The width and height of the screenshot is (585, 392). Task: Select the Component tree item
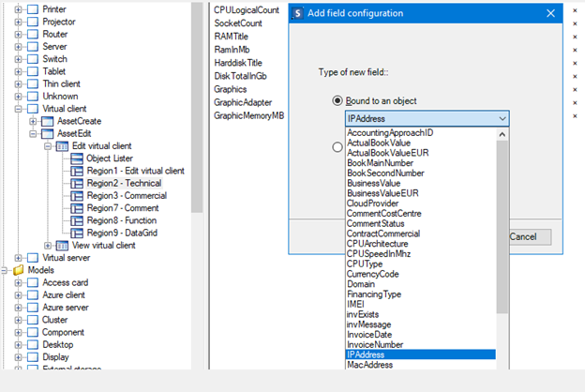coord(63,332)
